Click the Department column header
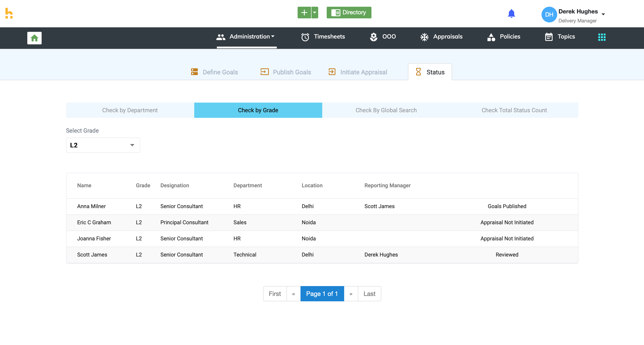The height and width of the screenshot is (345, 644). [x=247, y=185]
